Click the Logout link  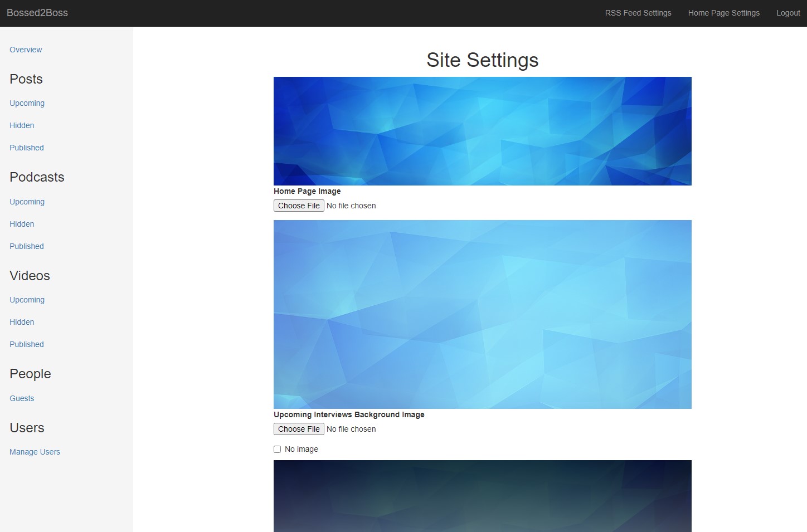[787, 13]
